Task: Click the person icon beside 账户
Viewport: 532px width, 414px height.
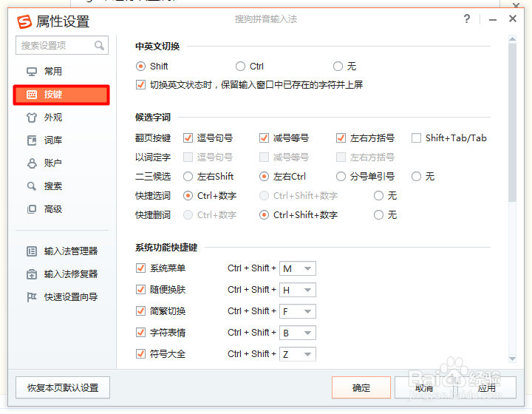Action: pos(32,163)
